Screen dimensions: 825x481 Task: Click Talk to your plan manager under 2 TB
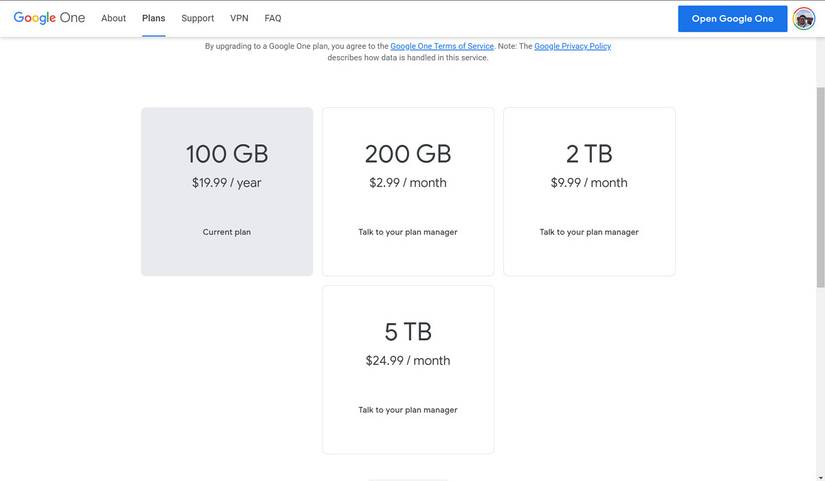(589, 232)
